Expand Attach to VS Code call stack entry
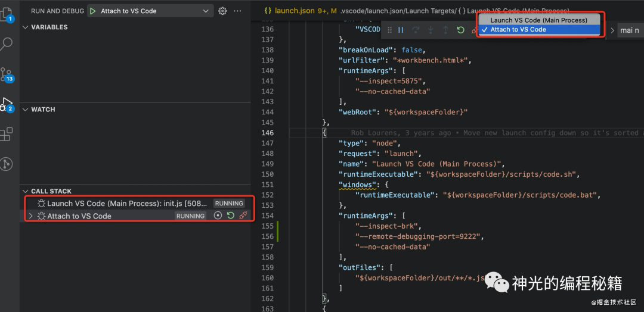Viewport: 644px width, 312px height. point(30,216)
